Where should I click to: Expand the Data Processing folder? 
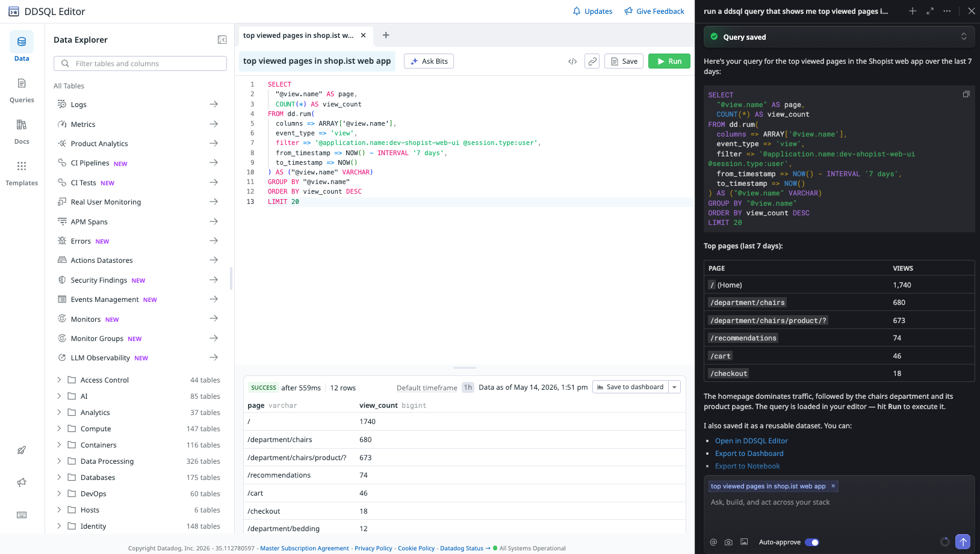[59, 461]
